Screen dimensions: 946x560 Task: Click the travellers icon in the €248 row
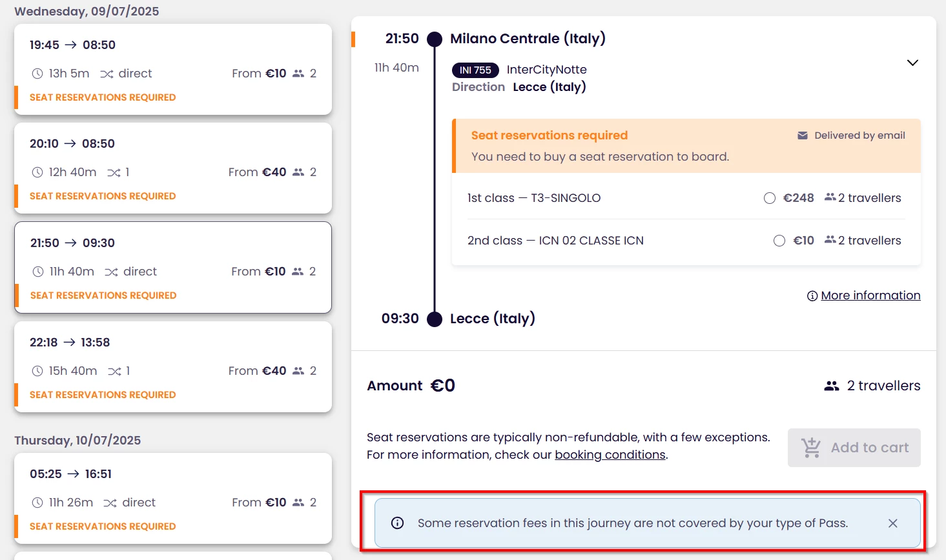(x=830, y=197)
